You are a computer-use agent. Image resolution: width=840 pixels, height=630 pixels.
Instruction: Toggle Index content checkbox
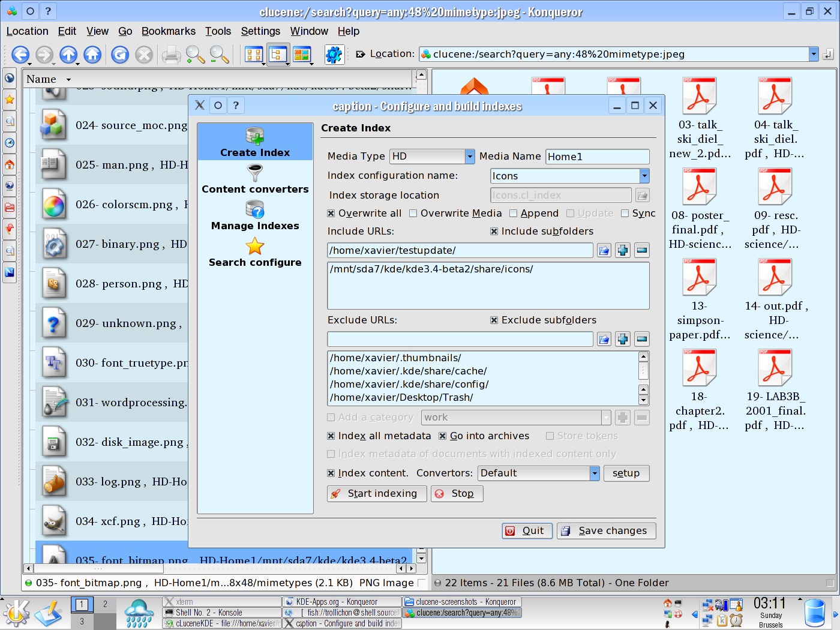(331, 473)
